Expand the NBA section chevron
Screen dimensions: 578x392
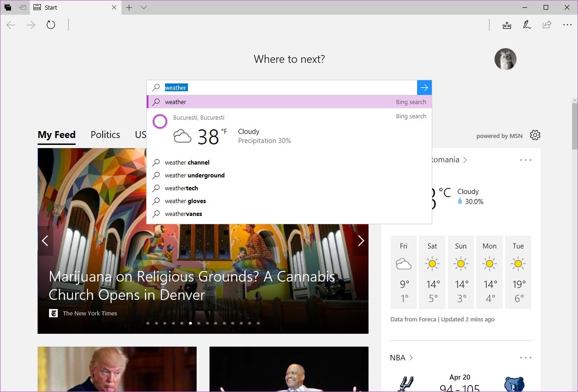pos(411,358)
